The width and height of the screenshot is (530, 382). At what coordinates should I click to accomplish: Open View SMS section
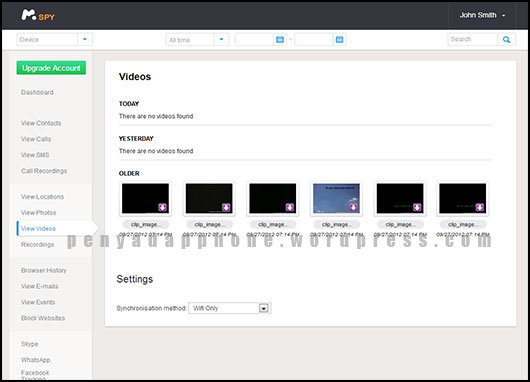click(x=35, y=155)
